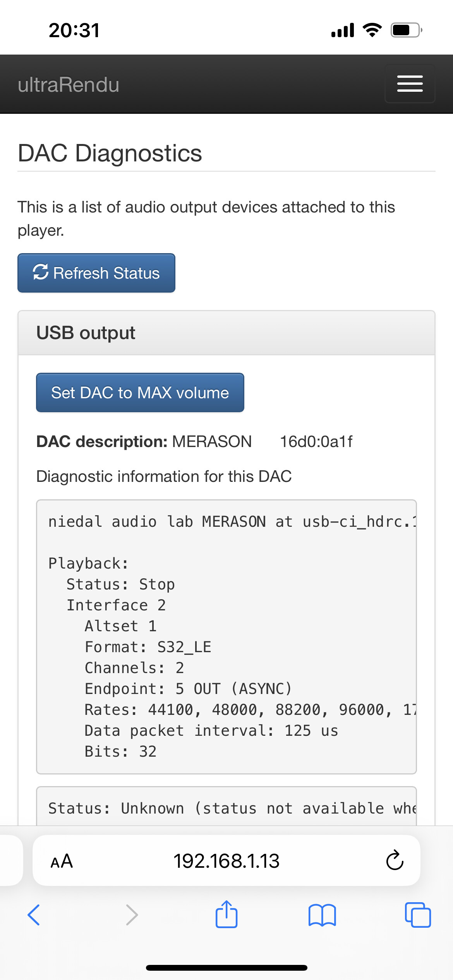Viewport: 453px width, 980px height.
Task: Open the ultraRendu hamburger navigation menu
Action: point(410,84)
